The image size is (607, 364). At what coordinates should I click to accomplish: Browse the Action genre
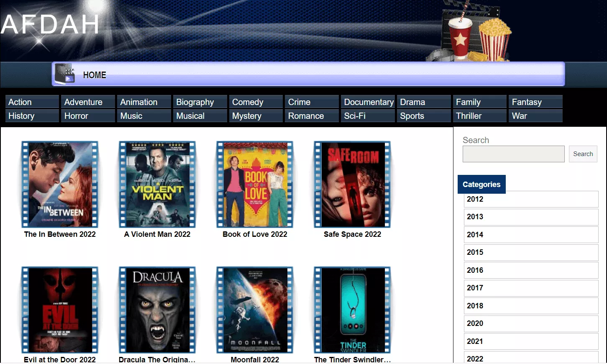click(32, 102)
